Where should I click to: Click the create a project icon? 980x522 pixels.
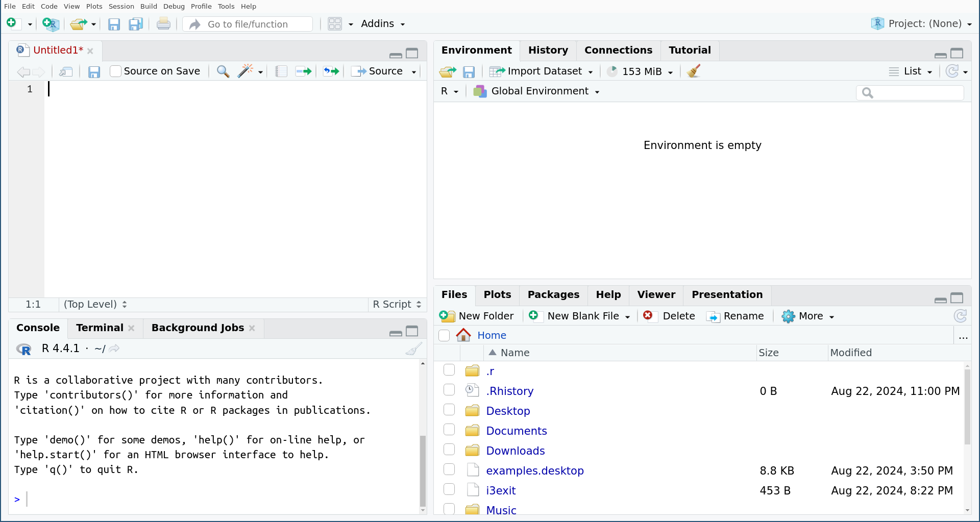[51, 24]
